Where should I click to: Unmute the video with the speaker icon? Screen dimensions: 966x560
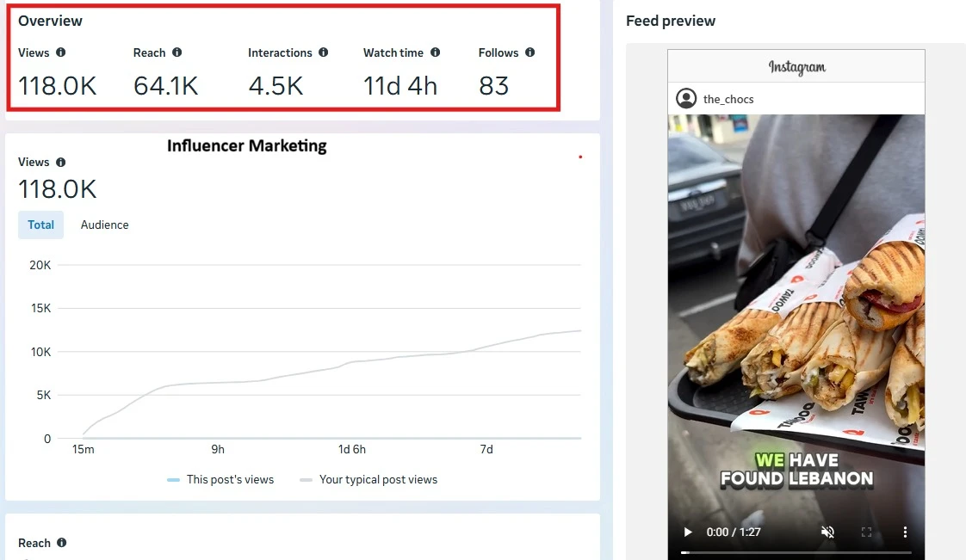click(827, 532)
